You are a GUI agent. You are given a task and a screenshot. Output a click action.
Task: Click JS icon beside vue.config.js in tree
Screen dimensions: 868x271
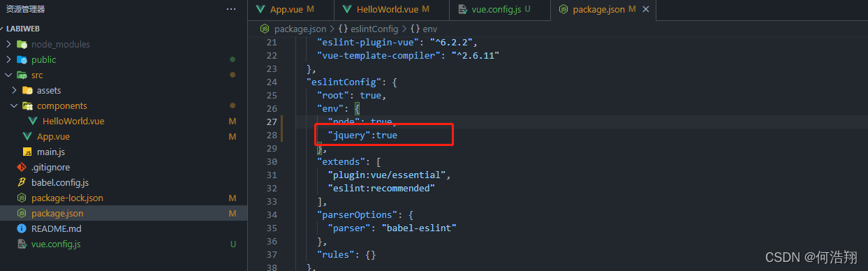tap(22, 244)
